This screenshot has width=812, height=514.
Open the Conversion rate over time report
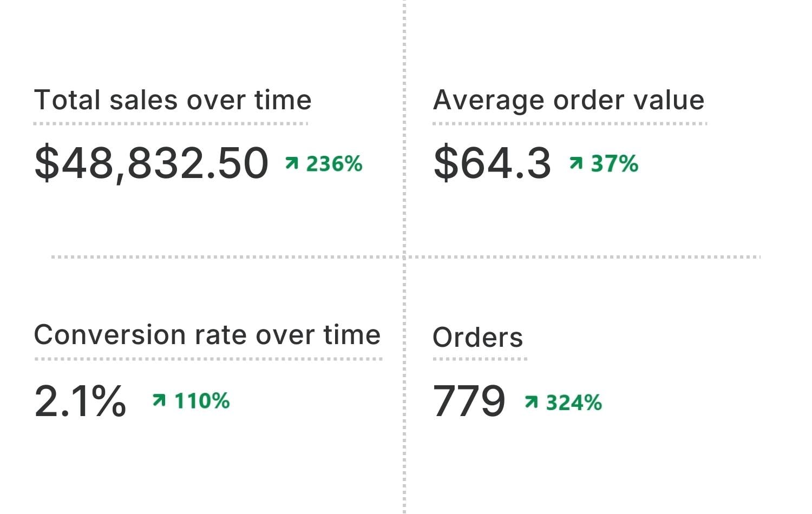click(x=207, y=335)
